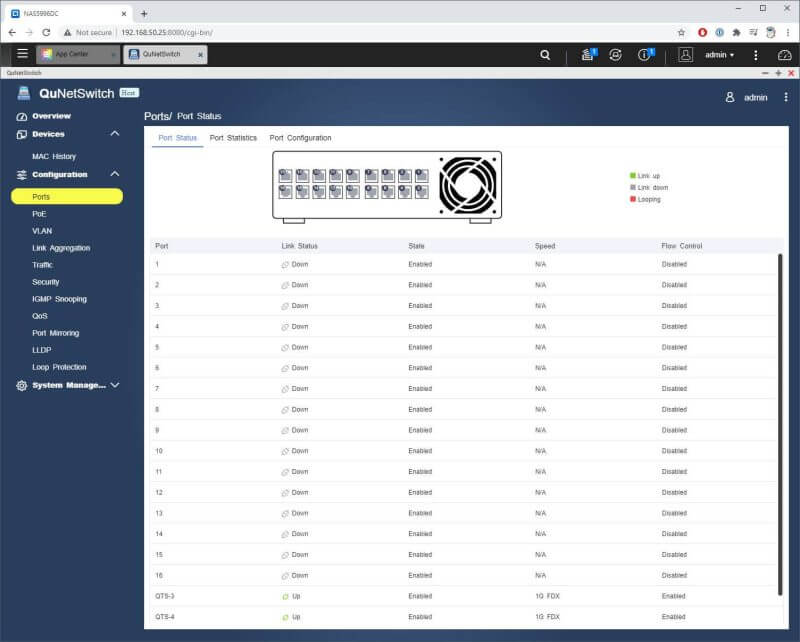Close the QuNetSwitch task tab
Image resolution: width=800 pixels, height=642 pixels.
pos(201,55)
